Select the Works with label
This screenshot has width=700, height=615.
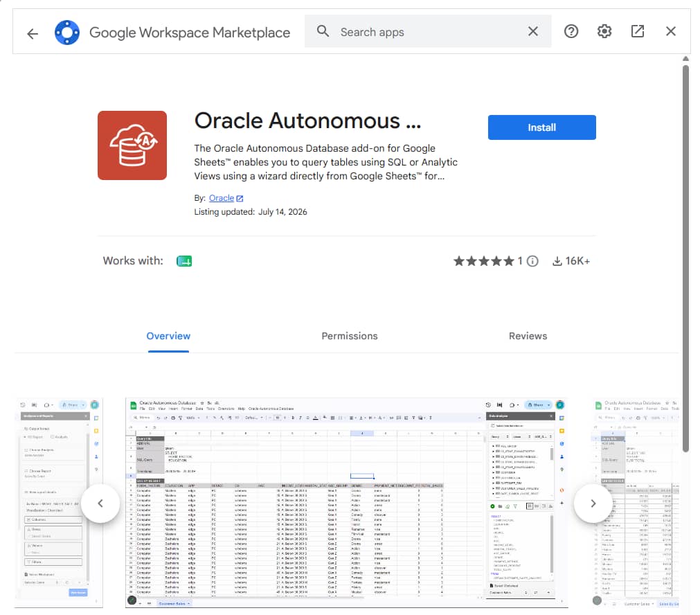133,261
